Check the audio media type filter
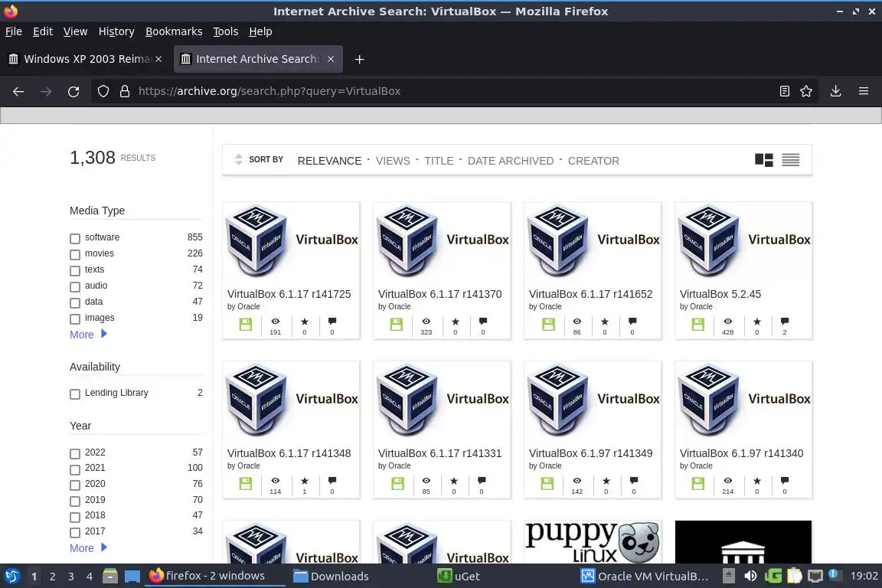Image resolution: width=882 pixels, height=588 pixels. [x=75, y=287]
